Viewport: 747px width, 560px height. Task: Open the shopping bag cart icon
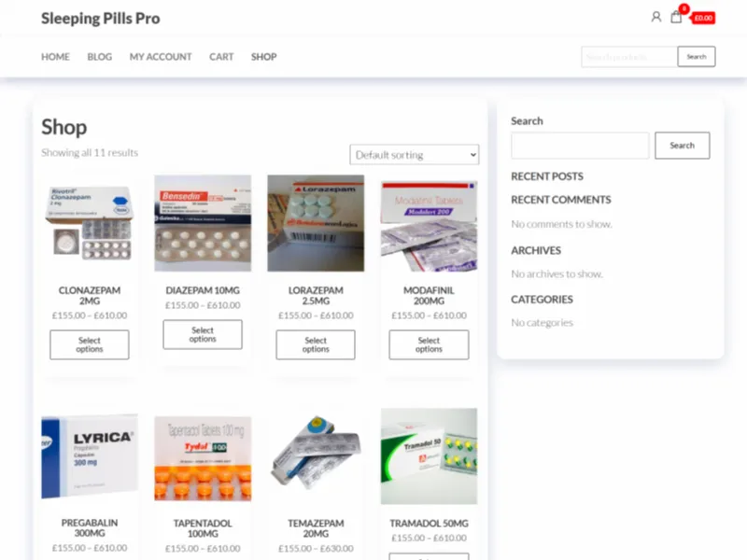675,17
